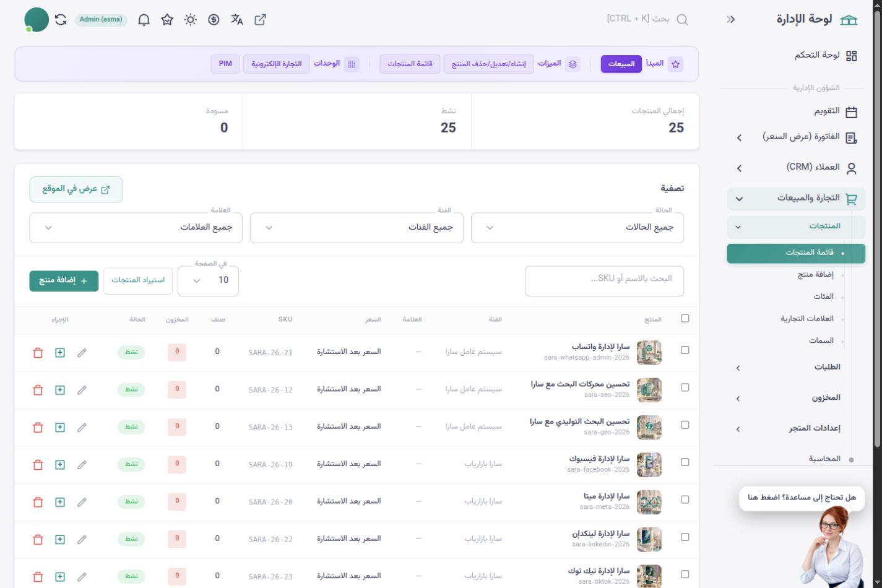
Task: Click the عرض في الموقع button
Action: tap(76, 189)
